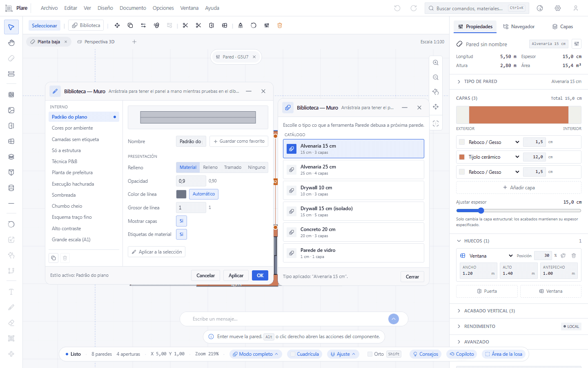
Task: Select Drywall 10 cm catalog item
Action: coord(354,191)
